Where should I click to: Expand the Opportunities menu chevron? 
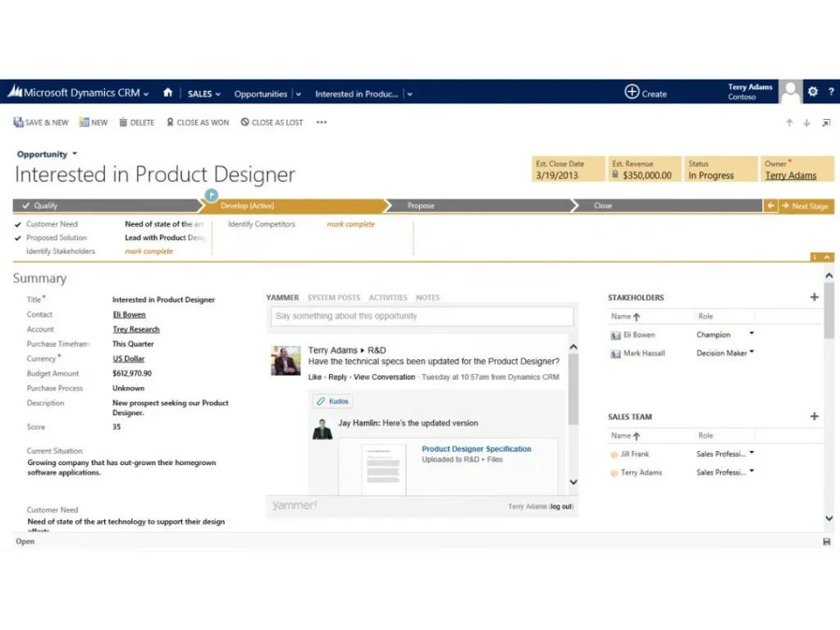click(x=299, y=94)
